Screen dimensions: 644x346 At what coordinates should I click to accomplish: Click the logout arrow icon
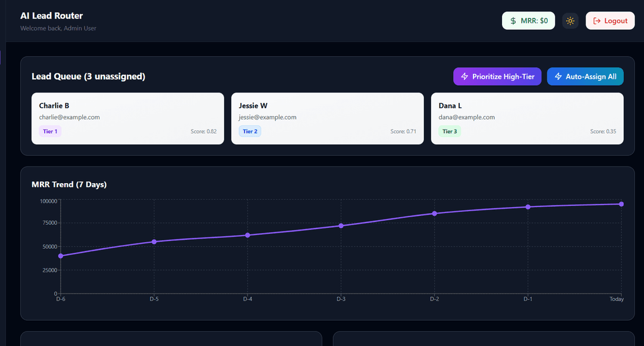[x=597, y=21]
